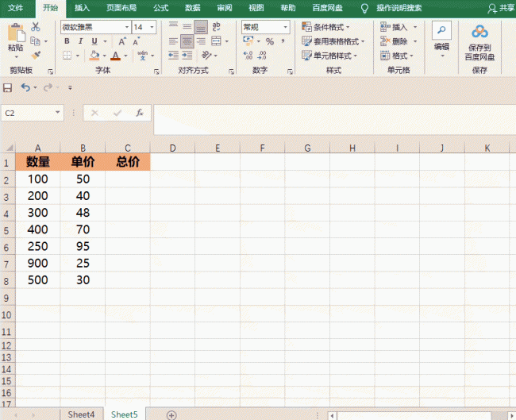Switch to the Sheet4 tab
The width and height of the screenshot is (516, 420).
click(x=81, y=414)
